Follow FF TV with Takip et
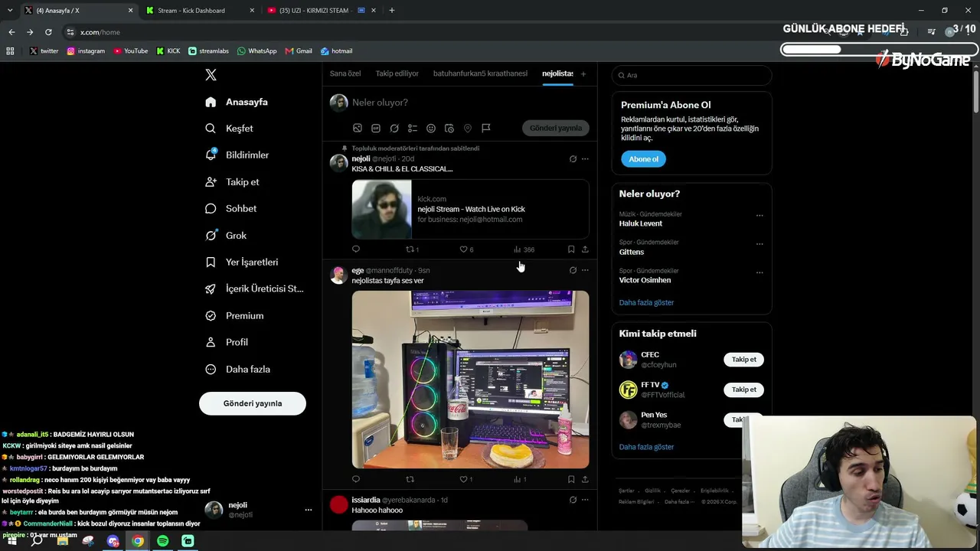Viewport: 980px width, 551px height. coord(743,390)
